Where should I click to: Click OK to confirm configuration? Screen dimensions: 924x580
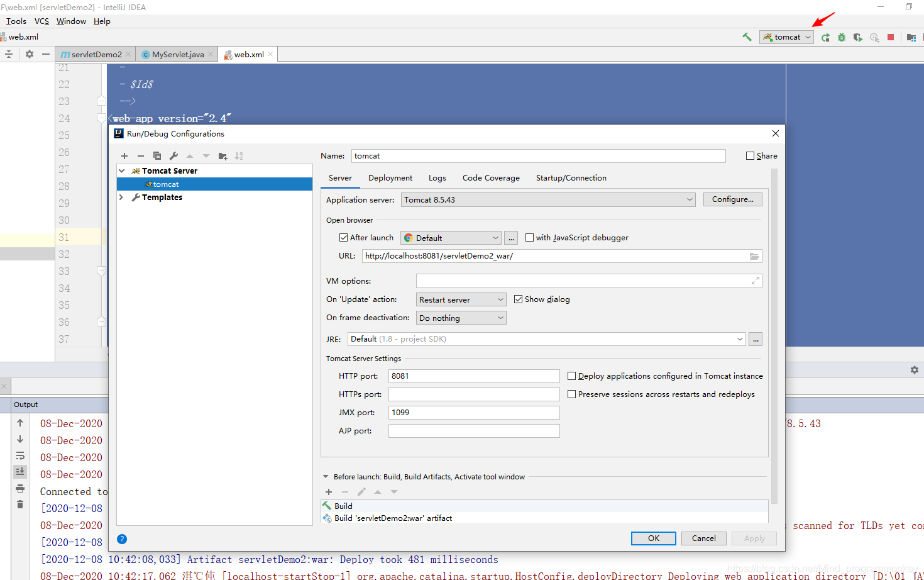tap(654, 538)
